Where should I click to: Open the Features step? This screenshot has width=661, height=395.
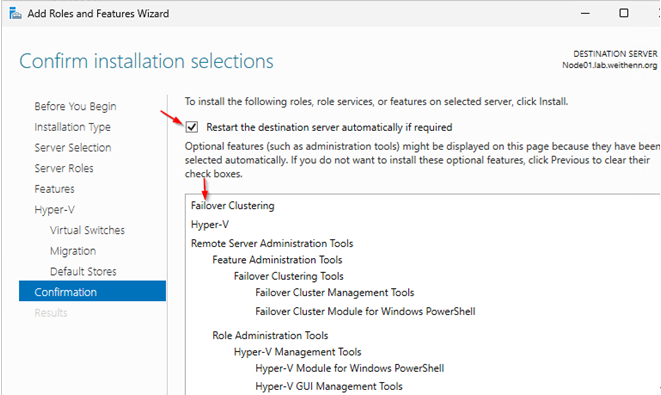click(54, 189)
